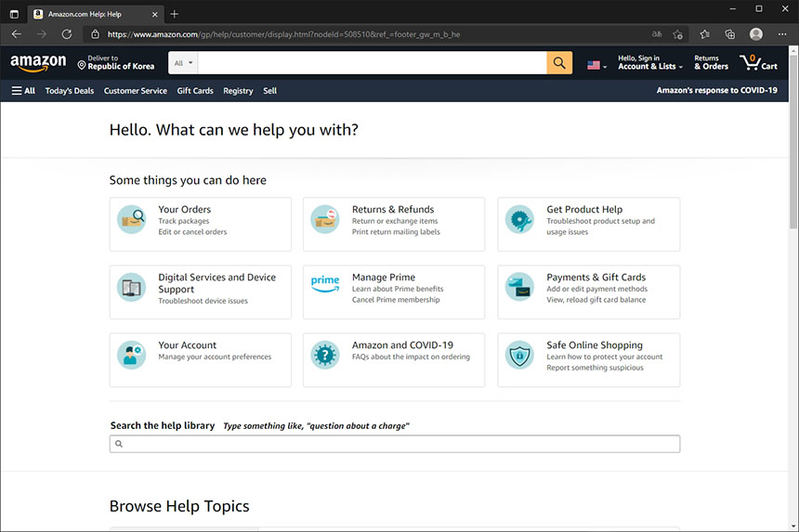Open the browser collections icon

[x=730, y=34]
